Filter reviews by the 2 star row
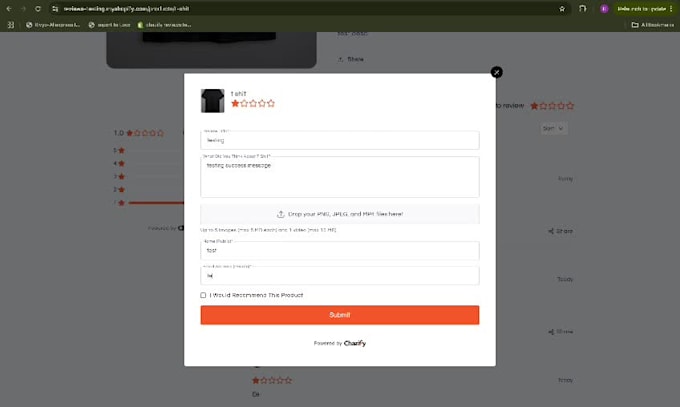 (148, 190)
